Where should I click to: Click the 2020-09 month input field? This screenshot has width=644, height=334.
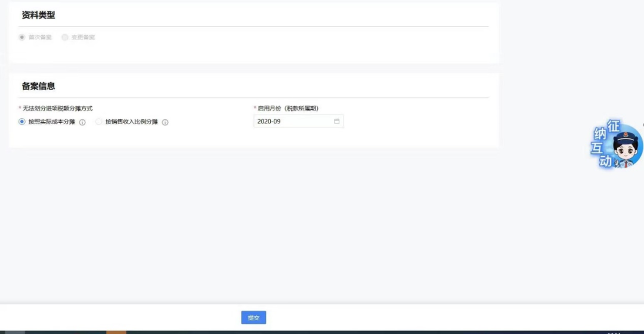click(292, 121)
